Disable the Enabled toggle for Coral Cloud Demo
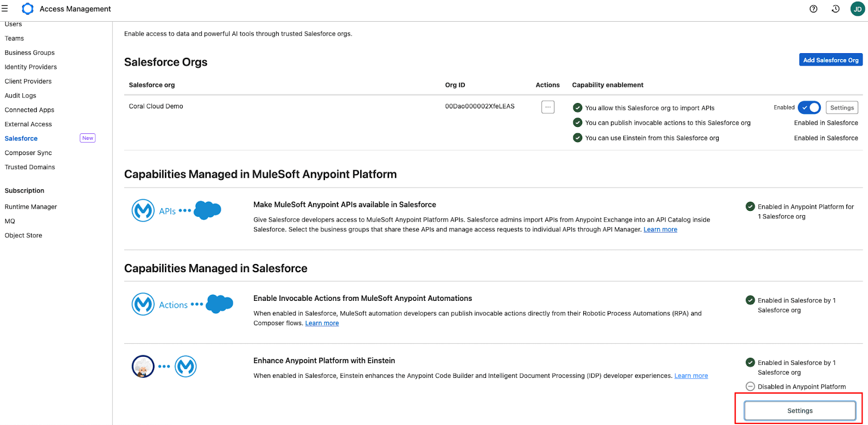The width and height of the screenshot is (868, 425). tap(809, 107)
